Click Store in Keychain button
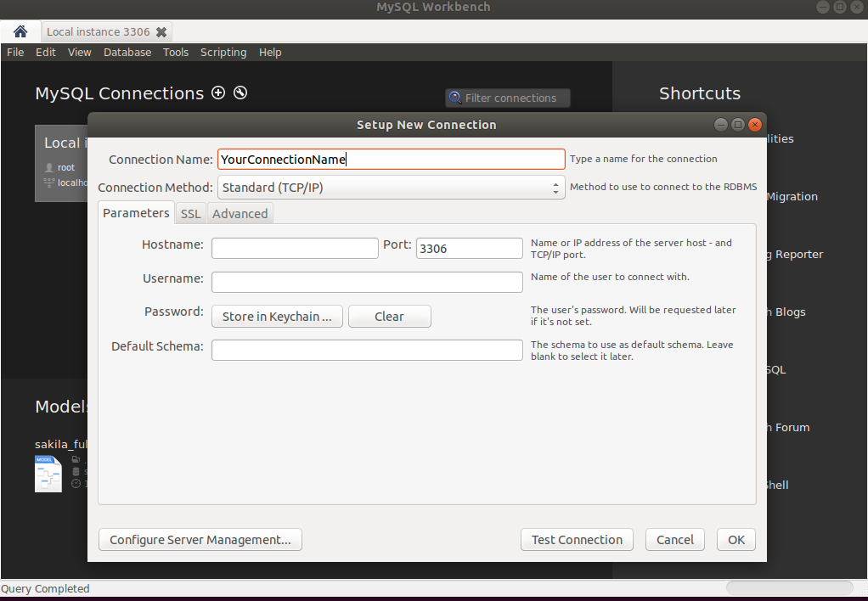This screenshot has width=868, height=601. [x=278, y=317]
